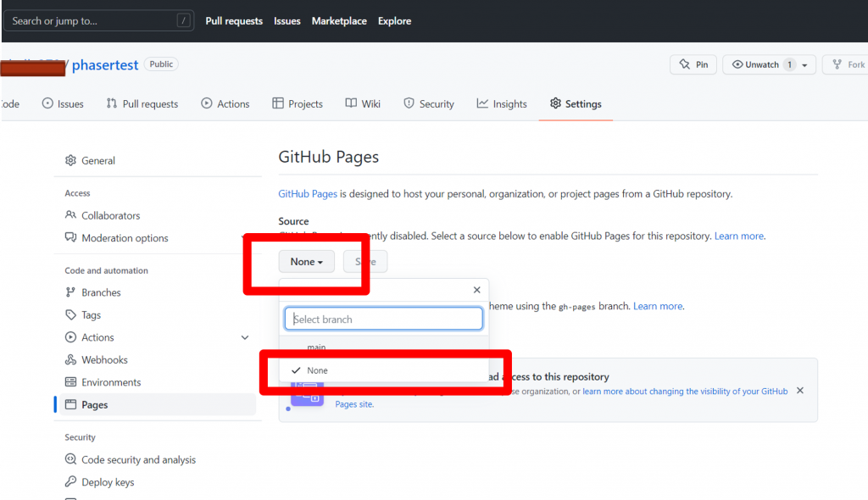Image resolution: width=868 pixels, height=500 pixels.
Task: Open the Issues tab in repository nav
Action: click(63, 103)
